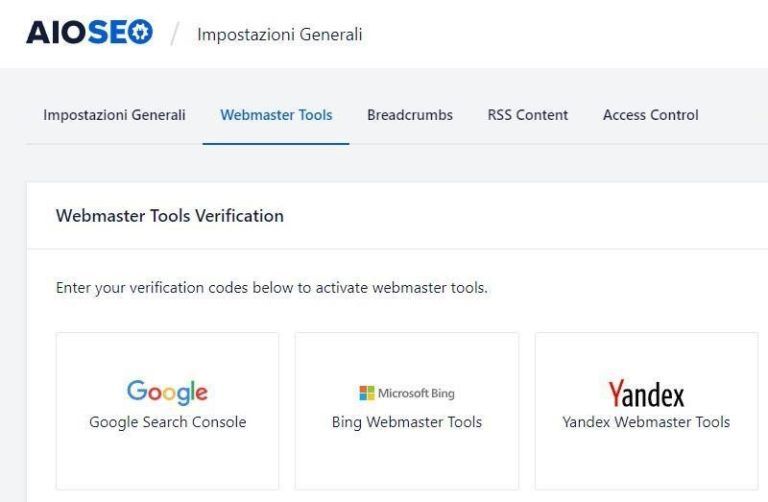
Task: Select the Yandex Webmaster Tools label
Action: point(646,422)
